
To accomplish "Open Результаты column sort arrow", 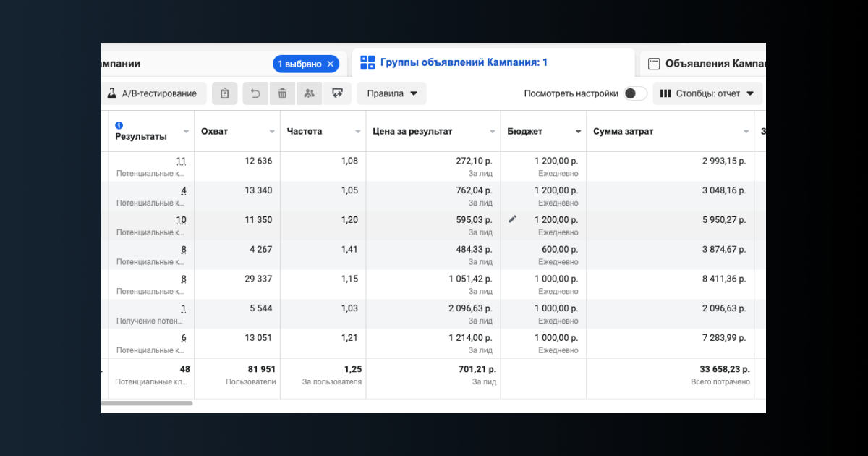I will click(x=187, y=132).
